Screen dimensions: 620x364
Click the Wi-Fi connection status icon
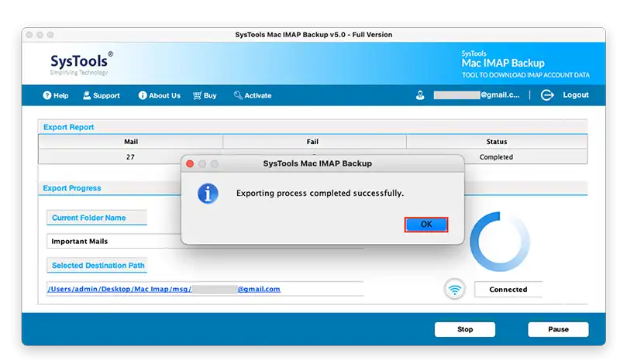tap(455, 290)
